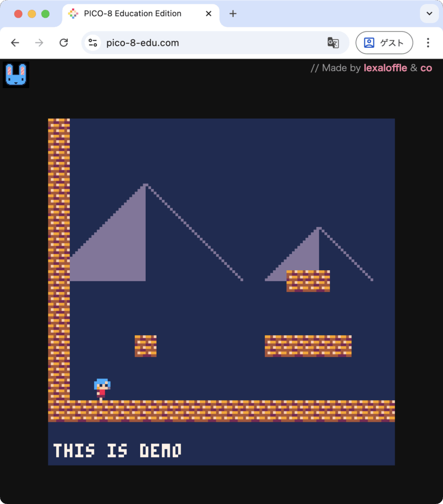Viewport: 443px width, 504px height.
Task: Click the green maximize window button
Action: pyautogui.click(x=45, y=14)
